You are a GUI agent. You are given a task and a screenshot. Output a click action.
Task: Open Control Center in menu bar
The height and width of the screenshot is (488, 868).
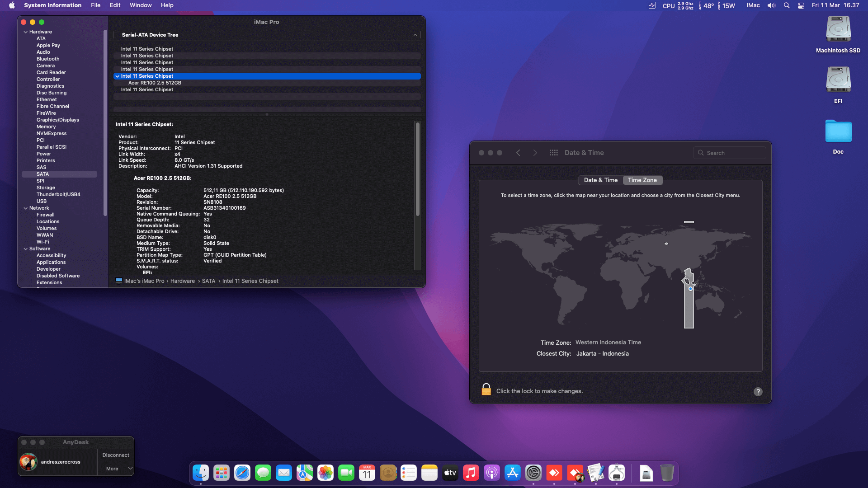click(x=801, y=5)
